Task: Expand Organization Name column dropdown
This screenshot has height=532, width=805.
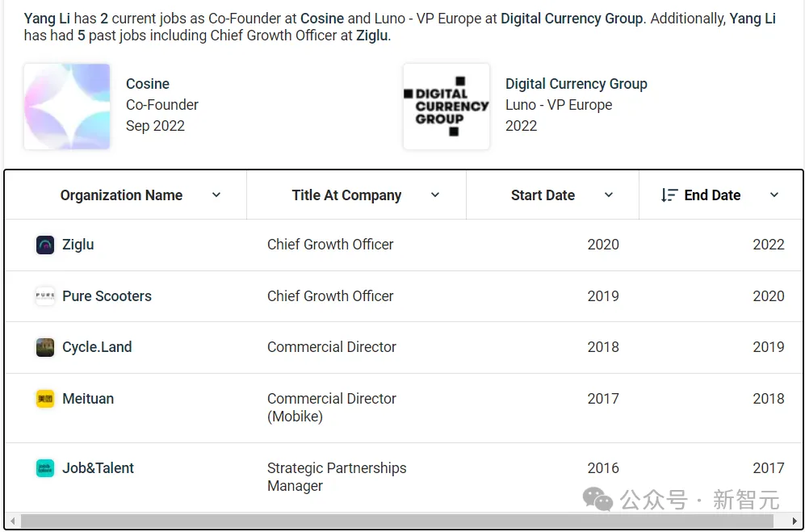Action: click(x=216, y=195)
